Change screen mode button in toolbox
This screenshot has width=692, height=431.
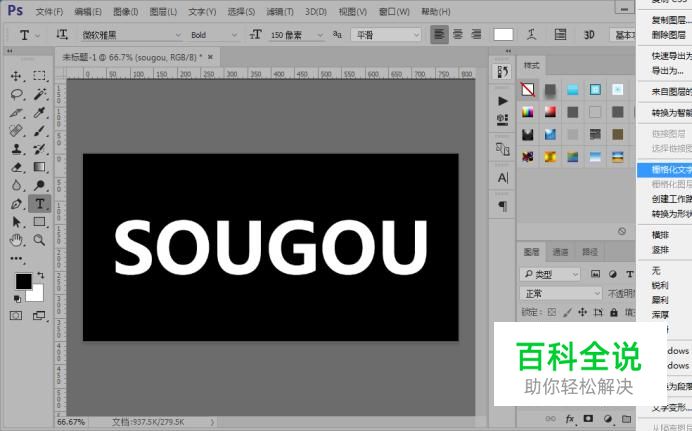(x=39, y=315)
